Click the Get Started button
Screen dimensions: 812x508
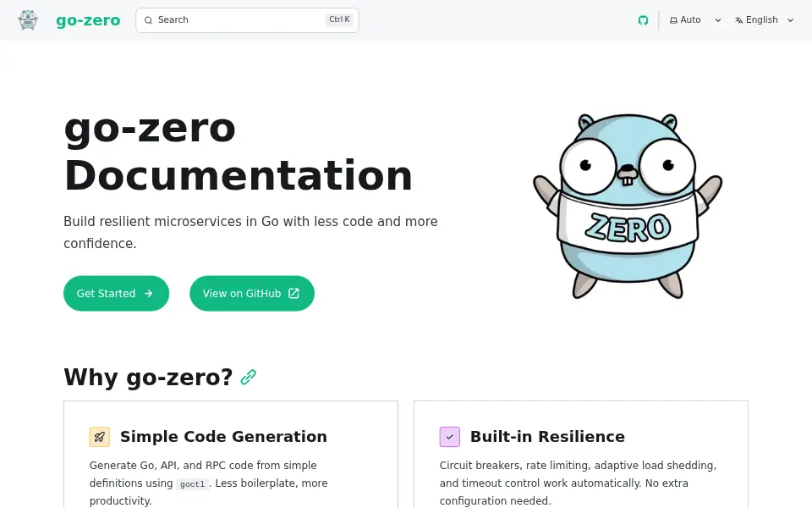point(116,294)
